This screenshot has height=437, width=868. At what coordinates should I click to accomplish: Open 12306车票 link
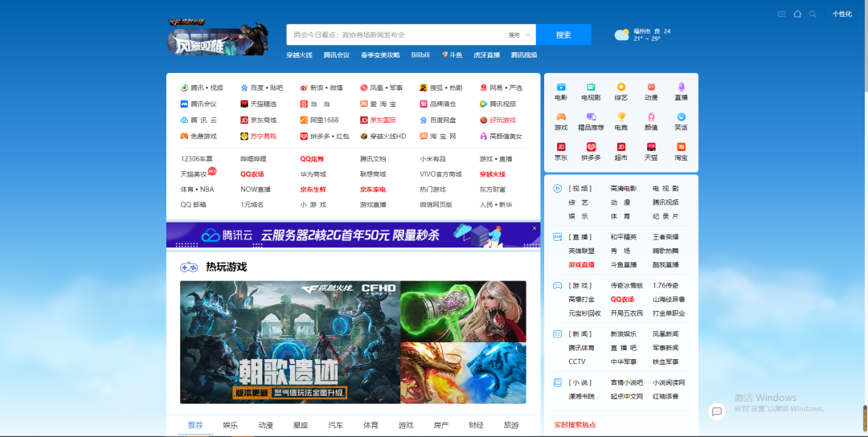coord(197,159)
